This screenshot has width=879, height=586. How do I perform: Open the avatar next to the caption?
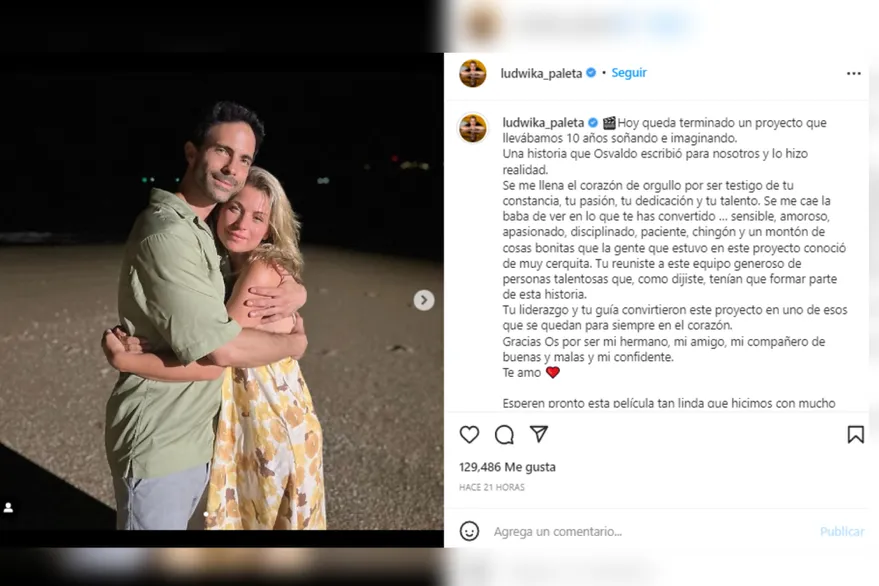click(x=473, y=127)
